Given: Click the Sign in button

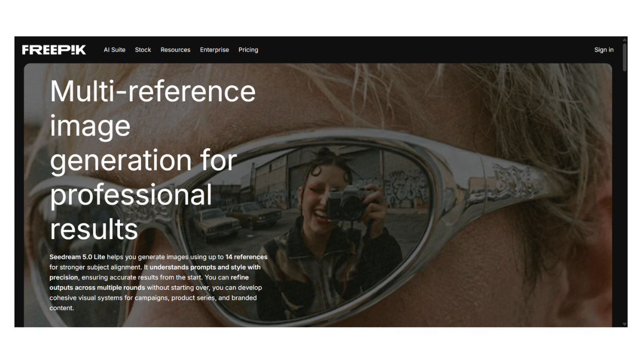Looking at the screenshot, I should click(604, 50).
